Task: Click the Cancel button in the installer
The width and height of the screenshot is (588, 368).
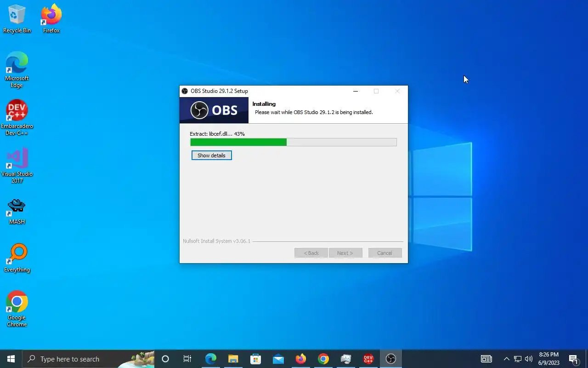Action: click(385, 253)
